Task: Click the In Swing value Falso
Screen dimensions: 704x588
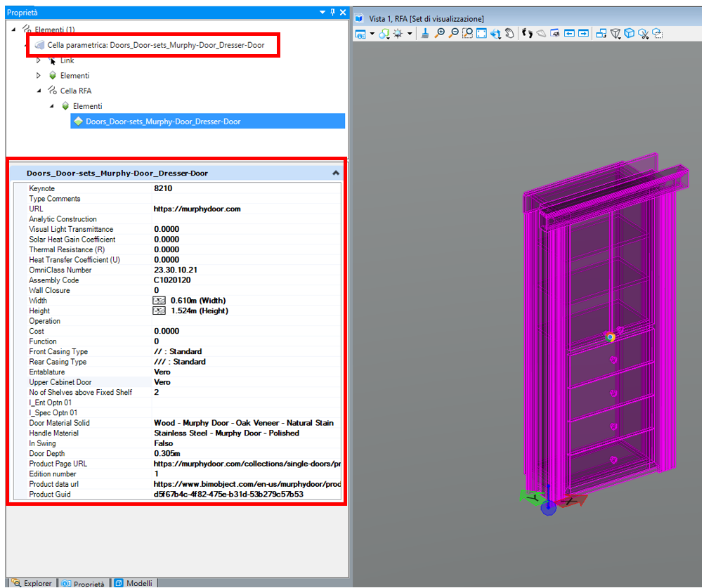Action: pyautogui.click(x=164, y=443)
